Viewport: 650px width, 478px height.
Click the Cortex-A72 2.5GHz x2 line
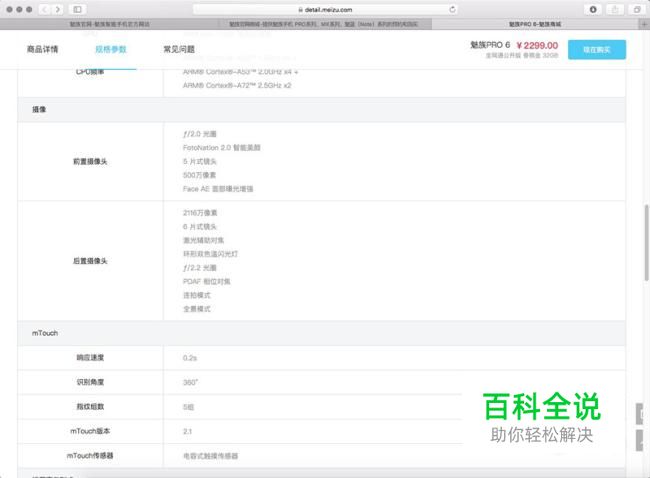click(237, 85)
